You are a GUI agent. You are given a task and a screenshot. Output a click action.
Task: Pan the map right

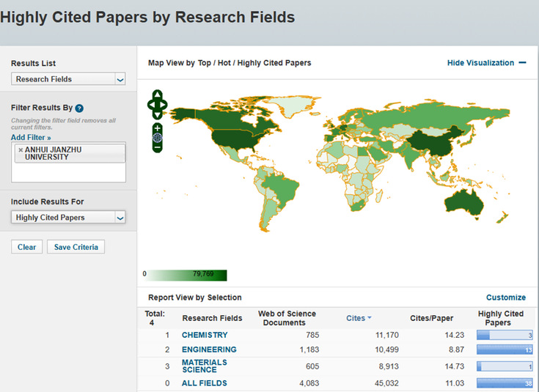coord(164,105)
